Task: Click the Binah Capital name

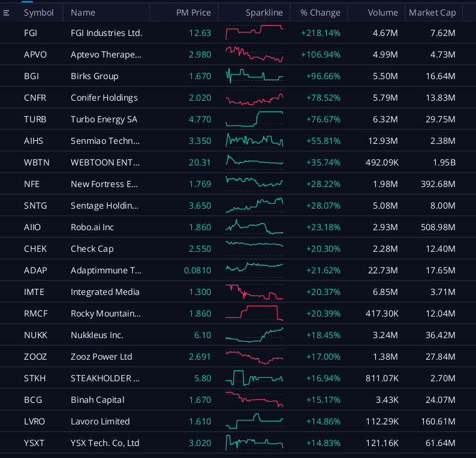Action: 98,400
